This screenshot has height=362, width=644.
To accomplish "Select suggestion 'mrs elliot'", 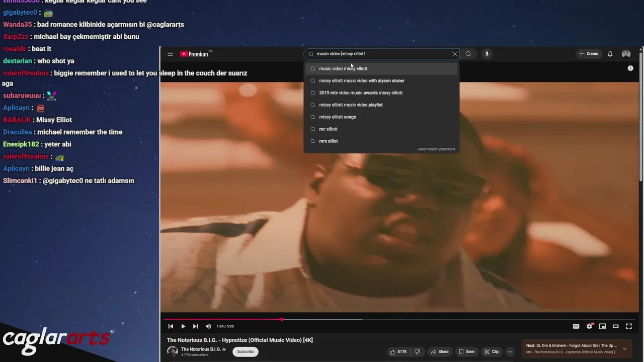I will point(381,141).
